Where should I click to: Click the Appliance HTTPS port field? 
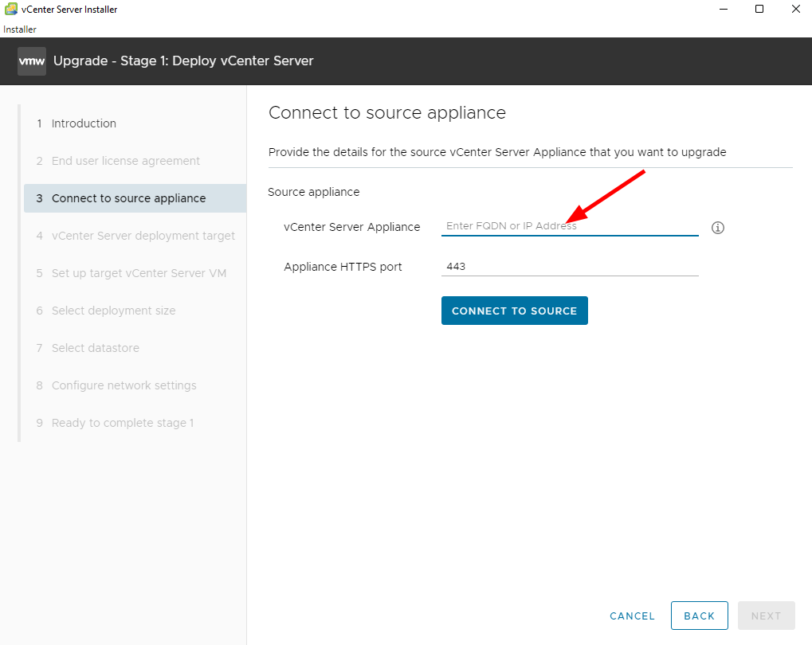(570, 267)
